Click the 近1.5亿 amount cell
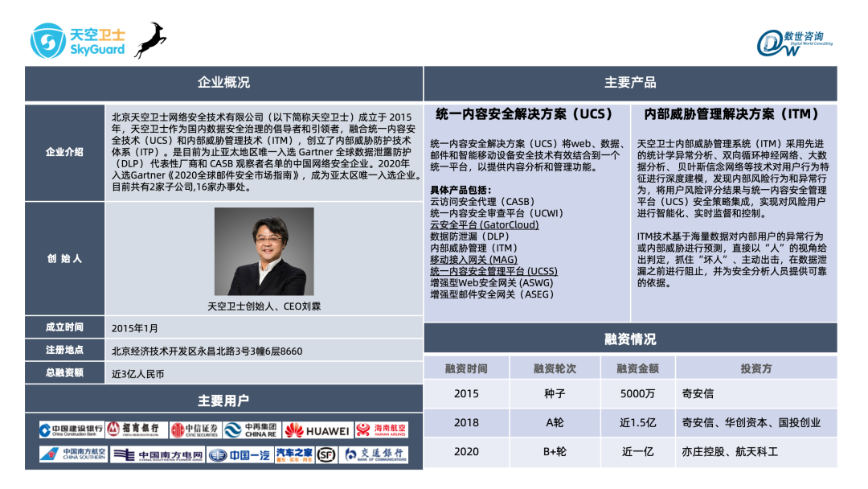 tap(637, 422)
